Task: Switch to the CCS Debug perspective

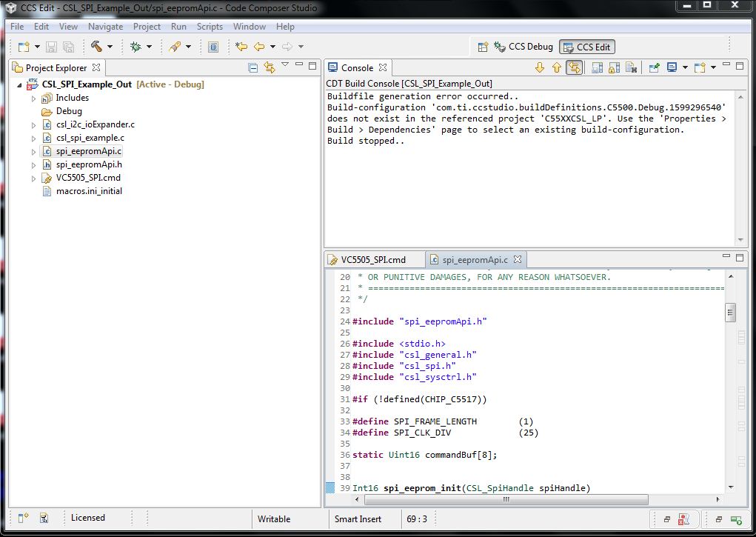Action: coord(524,46)
